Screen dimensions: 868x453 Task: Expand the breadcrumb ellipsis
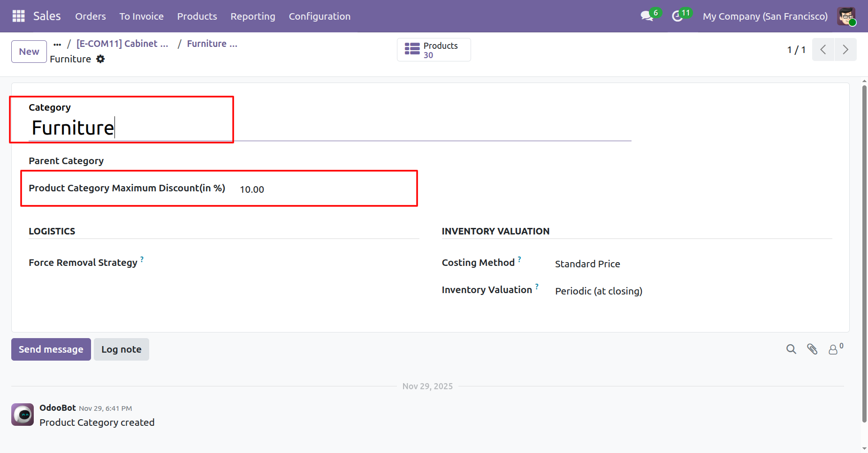click(x=57, y=44)
